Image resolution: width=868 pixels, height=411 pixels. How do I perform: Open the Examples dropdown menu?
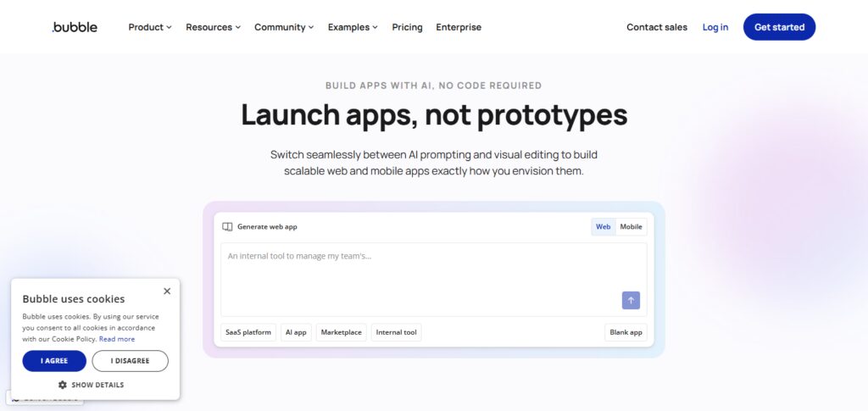pos(353,27)
